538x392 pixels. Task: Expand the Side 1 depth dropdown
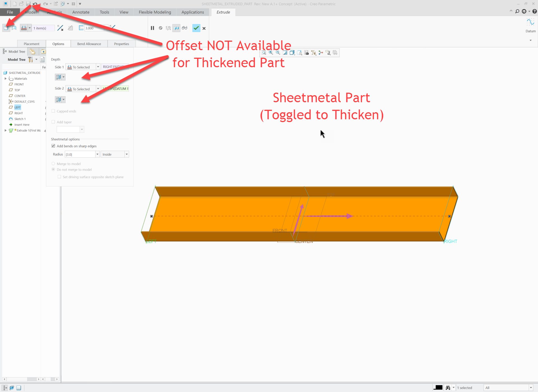click(x=98, y=67)
